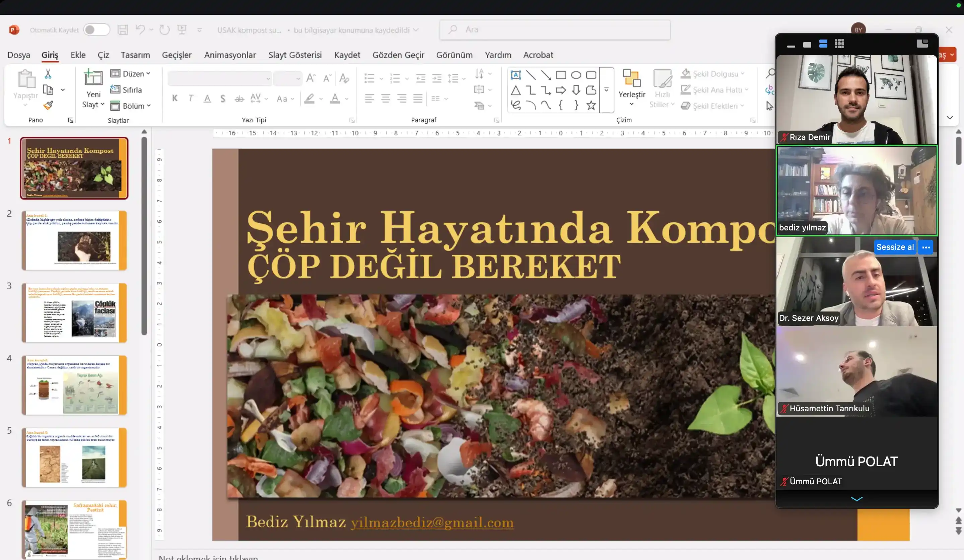964x560 pixels.
Task: Open the font color swatch
Action: tap(335, 98)
